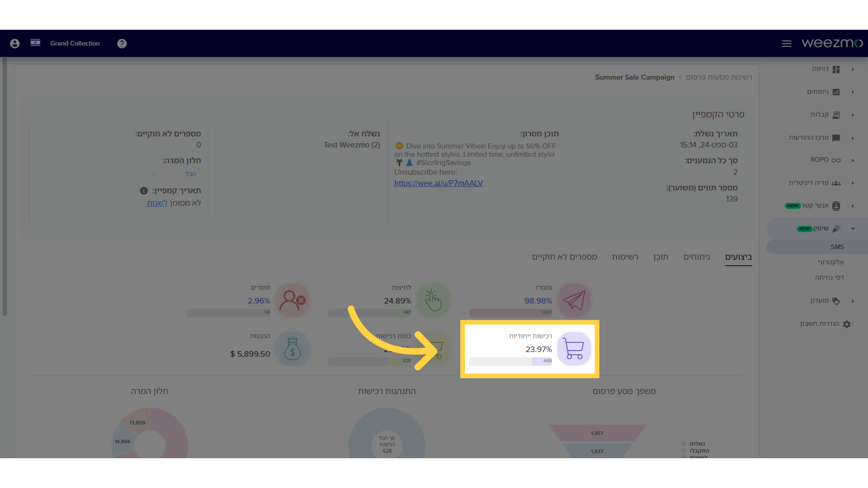The image size is (868, 488).
Task: Open the SMS submenu item
Action: click(x=817, y=247)
